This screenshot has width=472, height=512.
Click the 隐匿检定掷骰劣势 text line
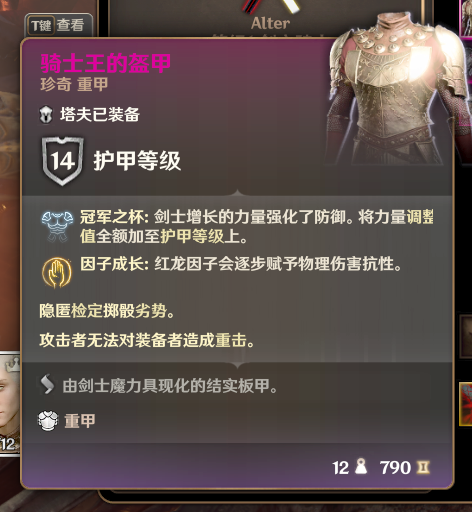[x=107, y=311]
